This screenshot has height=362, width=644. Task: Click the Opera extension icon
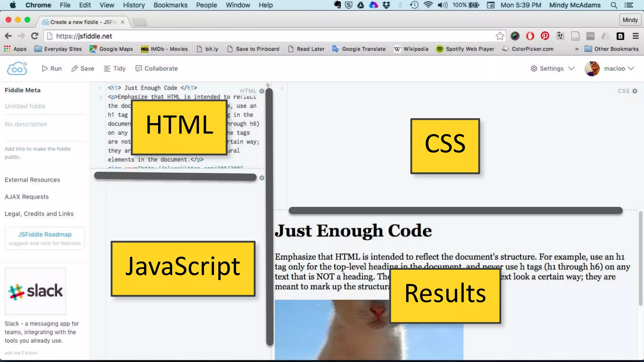pyautogui.click(x=530, y=36)
